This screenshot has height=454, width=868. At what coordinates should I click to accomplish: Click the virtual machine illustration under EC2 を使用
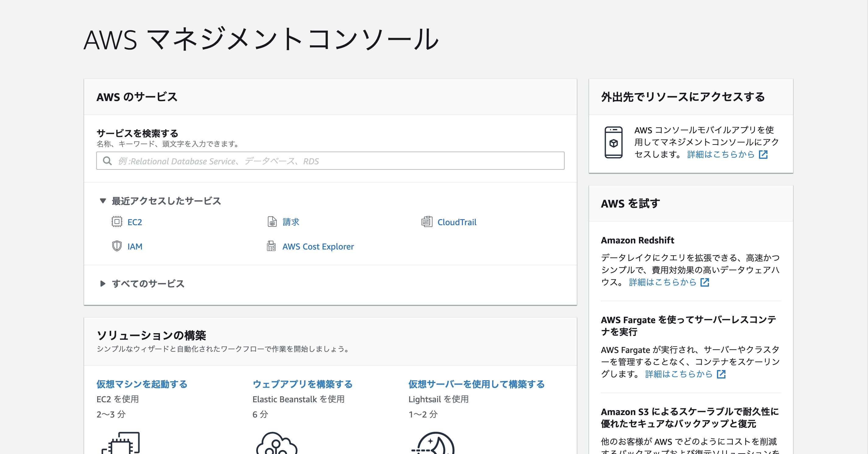(x=121, y=442)
